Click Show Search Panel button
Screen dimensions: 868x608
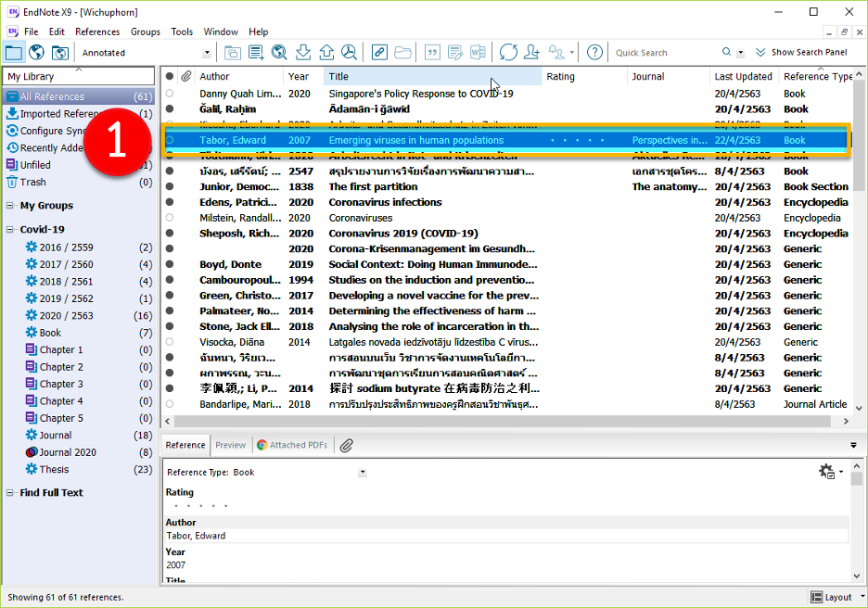click(801, 53)
